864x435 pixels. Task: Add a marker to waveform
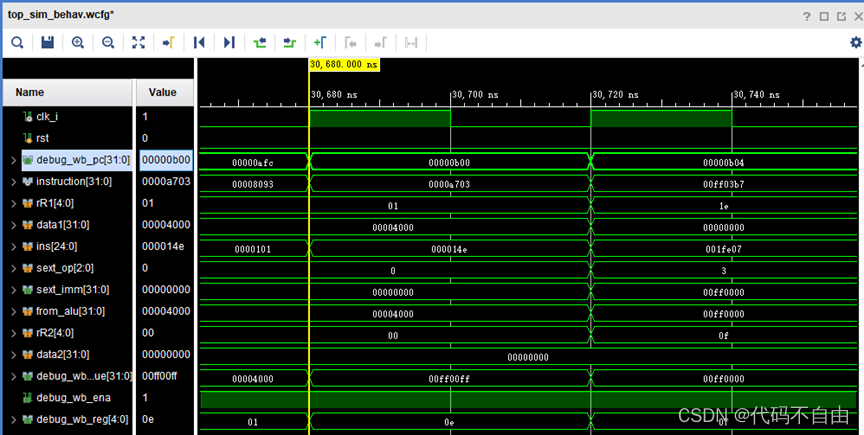tap(320, 42)
